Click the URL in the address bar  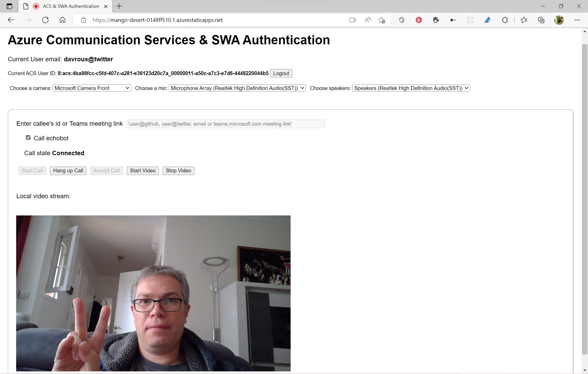click(x=157, y=20)
